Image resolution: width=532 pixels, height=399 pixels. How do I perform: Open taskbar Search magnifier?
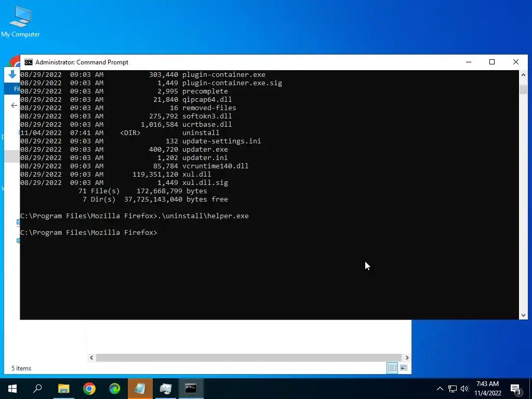coord(37,389)
